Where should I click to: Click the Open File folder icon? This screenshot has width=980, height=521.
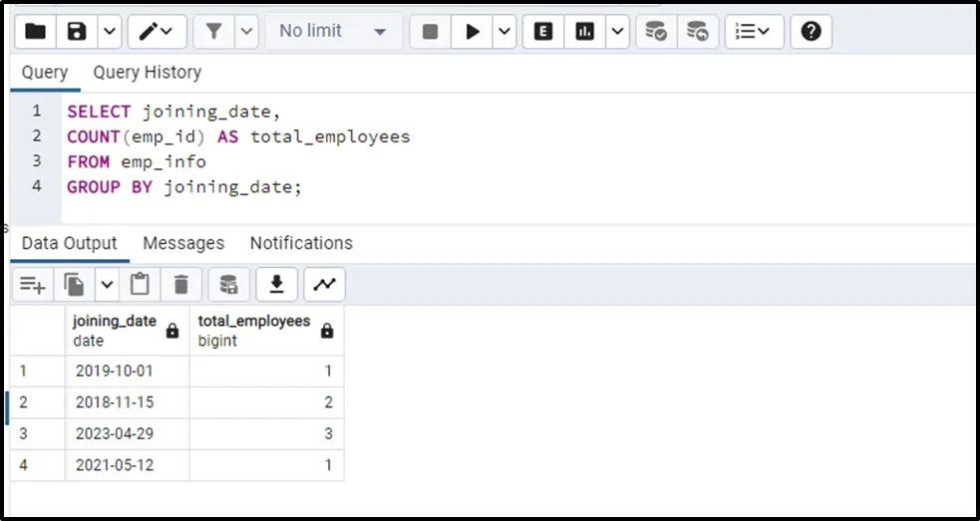pyautogui.click(x=35, y=32)
